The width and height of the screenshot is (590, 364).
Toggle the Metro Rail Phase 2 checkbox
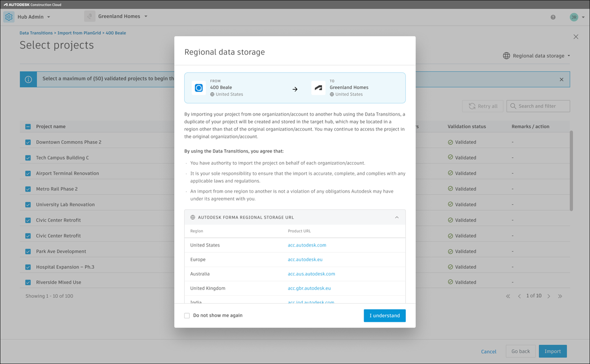click(28, 189)
